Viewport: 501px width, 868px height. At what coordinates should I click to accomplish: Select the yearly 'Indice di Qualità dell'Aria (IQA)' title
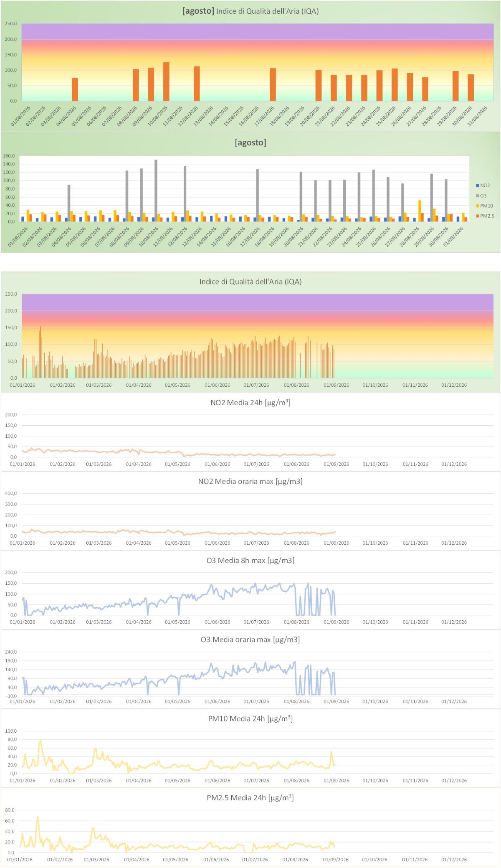coord(250,282)
